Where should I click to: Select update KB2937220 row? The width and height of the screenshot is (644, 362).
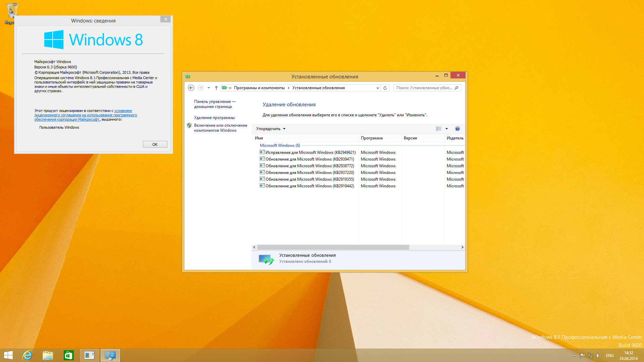(362, 173)
